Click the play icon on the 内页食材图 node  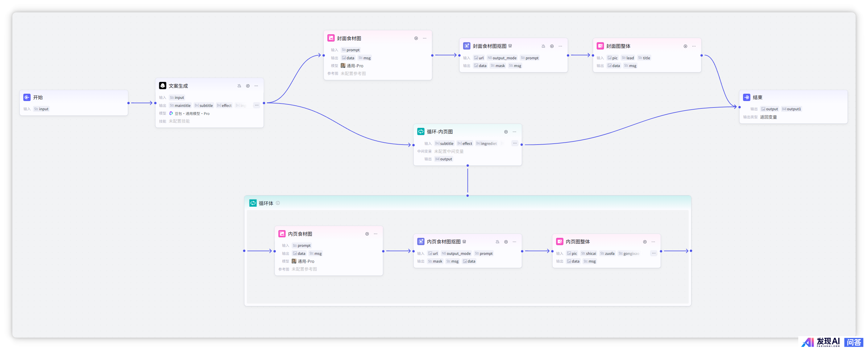pyautogui.click(x=367, y=234)
